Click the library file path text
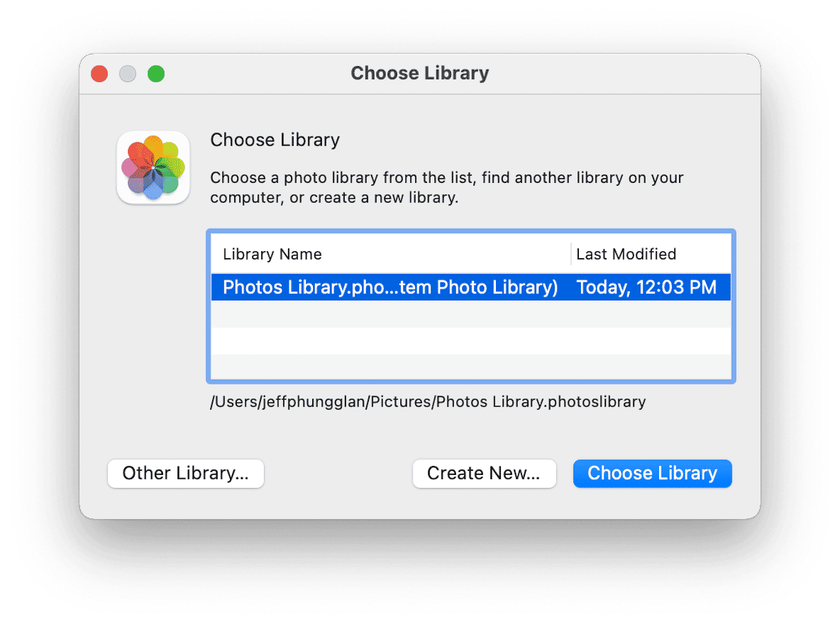Viewport: 840px width, 624px height. pyautogui.click(x=428, y=402)
